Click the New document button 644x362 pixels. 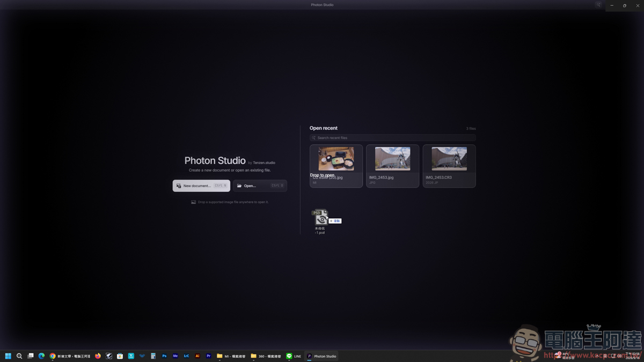tap(201, 186)
